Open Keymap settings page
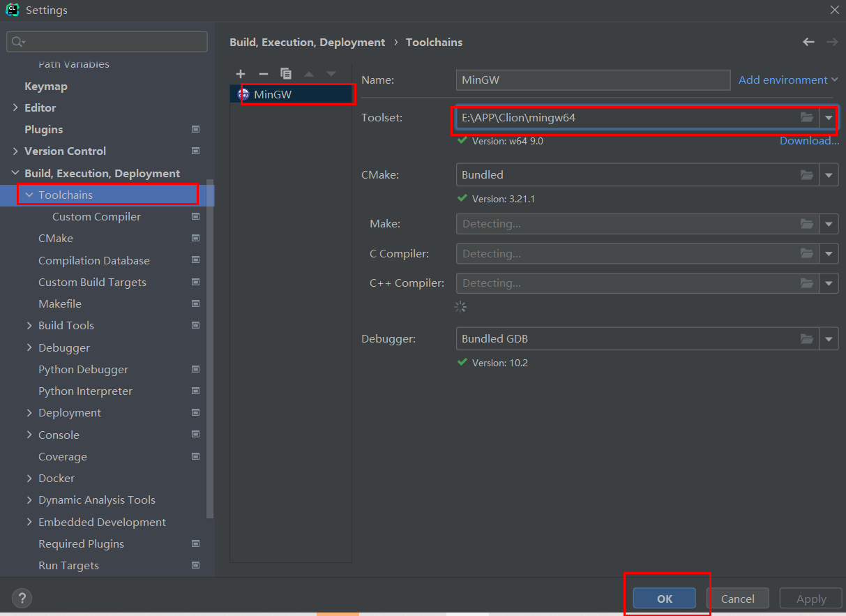This screenshot has width=846, height=616. tap(46, 86)
